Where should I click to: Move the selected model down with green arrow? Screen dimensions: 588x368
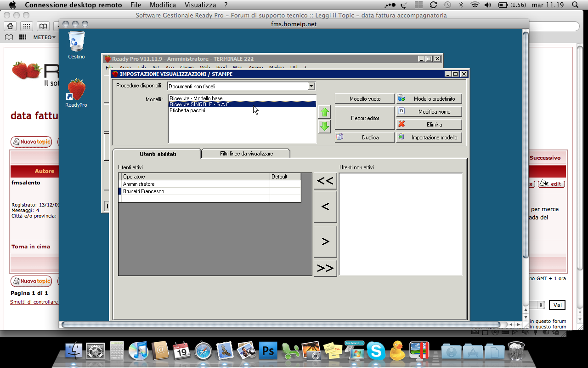tap(325, 126)
